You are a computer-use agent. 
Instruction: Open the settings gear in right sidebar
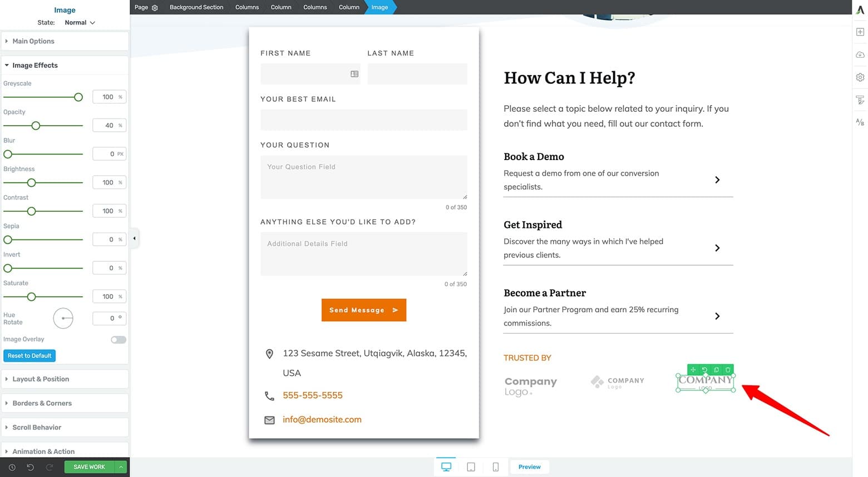860,77
